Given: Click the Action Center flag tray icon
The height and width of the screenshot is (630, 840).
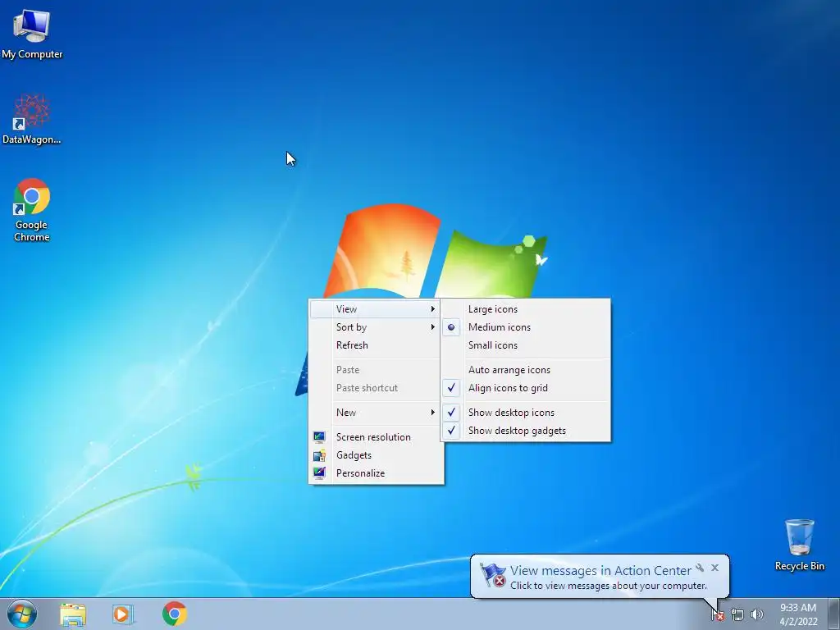Looking at the screenshot, I should coord(718,615).
